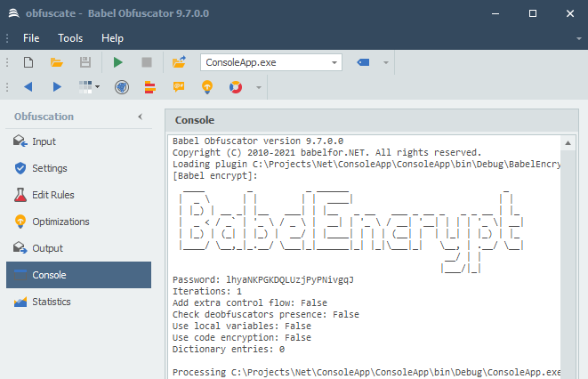
Task: Click the 'Iterations: 1' console line
Action: (207, 291)
